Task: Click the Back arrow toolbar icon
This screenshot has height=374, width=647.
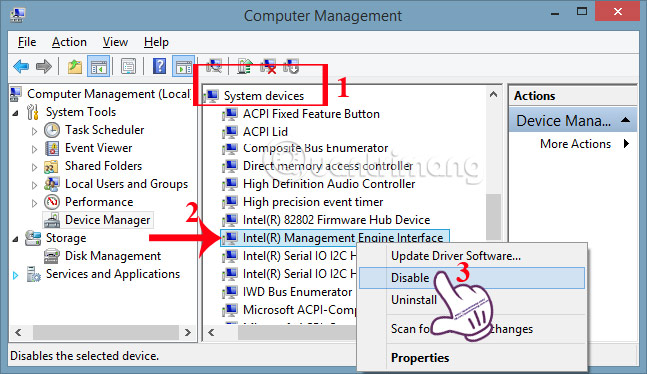Action: tap(21, 66)
